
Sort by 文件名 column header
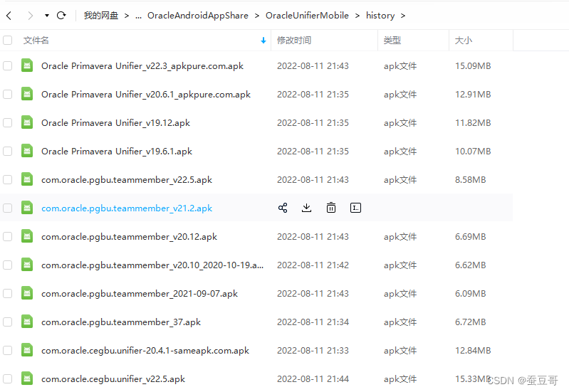click(x=36, y=41)
